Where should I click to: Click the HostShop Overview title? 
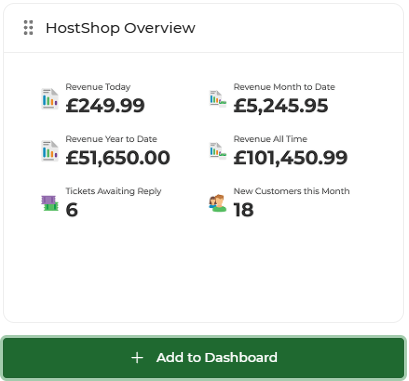point(120,28)
